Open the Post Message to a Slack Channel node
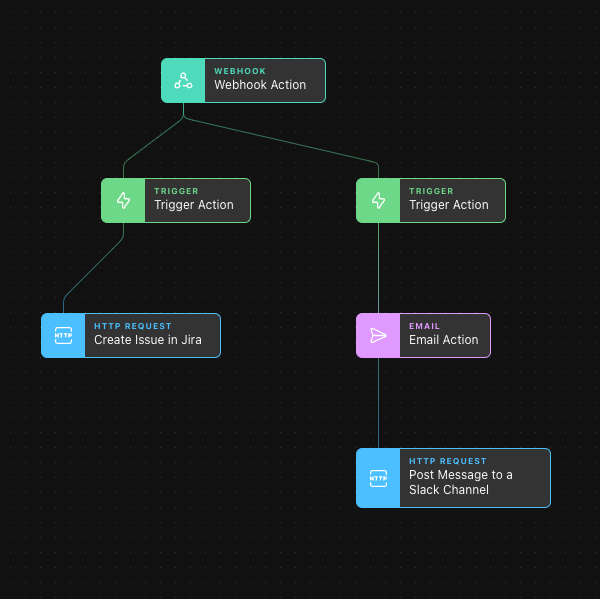Image resolution: width=600 pixels, height=599 pixels. [453, 478]
